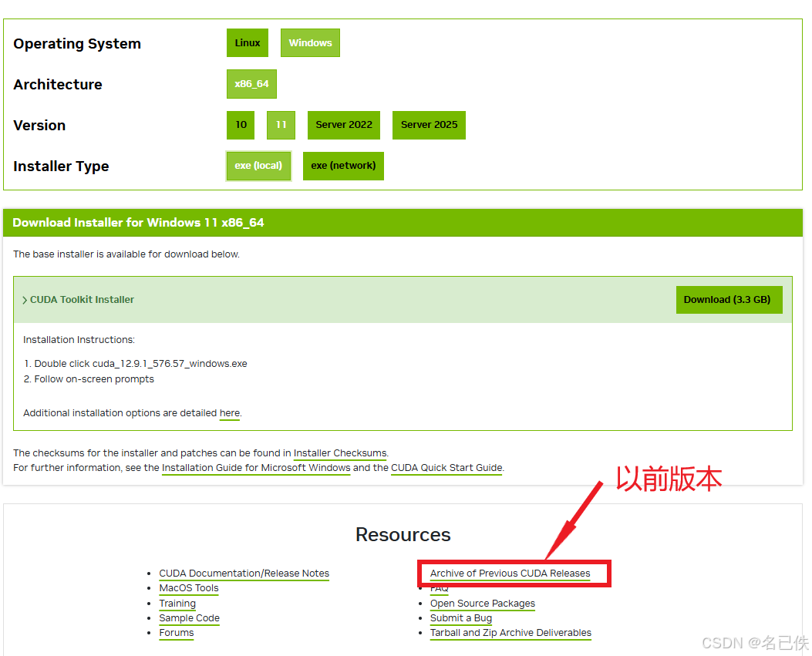The height and width of the screenshot is (656, 812).
Task: Open CUDA Documentation/Release Notes link
Action: [244, 574]
